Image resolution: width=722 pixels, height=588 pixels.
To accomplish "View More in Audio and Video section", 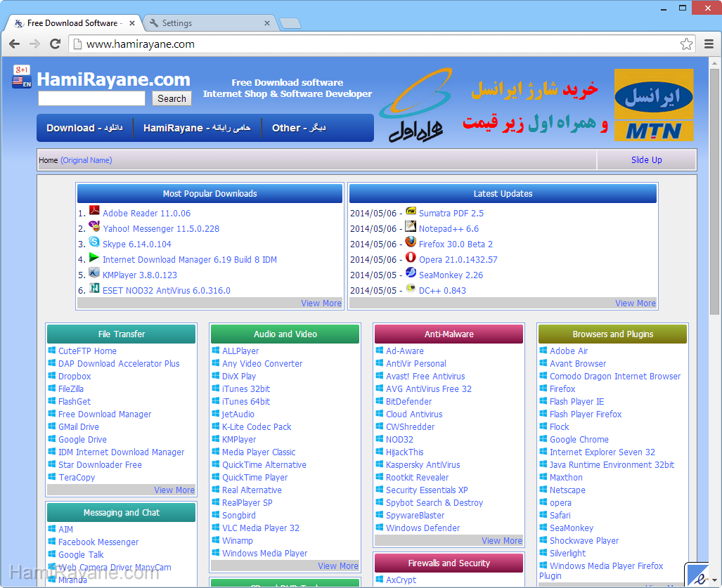I will tap(338, 566).
